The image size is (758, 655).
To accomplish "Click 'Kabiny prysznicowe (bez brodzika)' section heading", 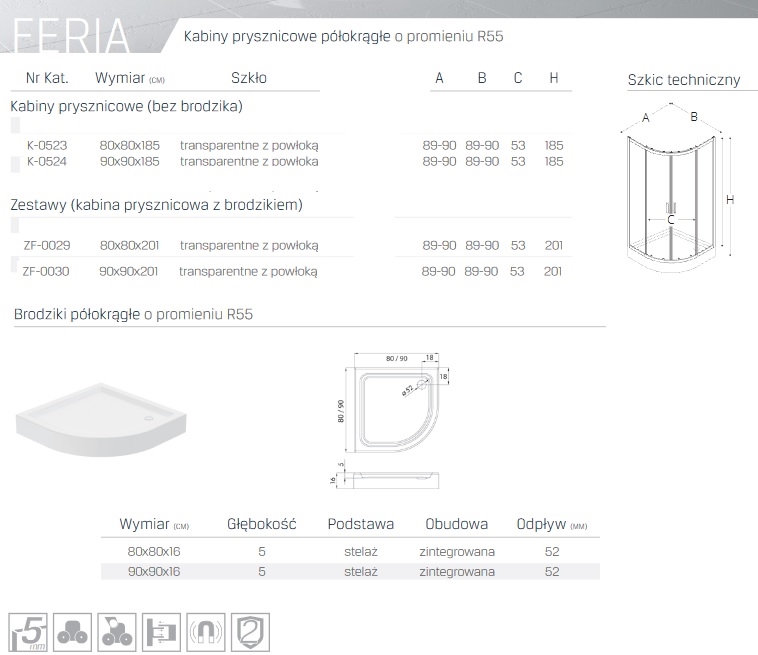I will point(127,106).
